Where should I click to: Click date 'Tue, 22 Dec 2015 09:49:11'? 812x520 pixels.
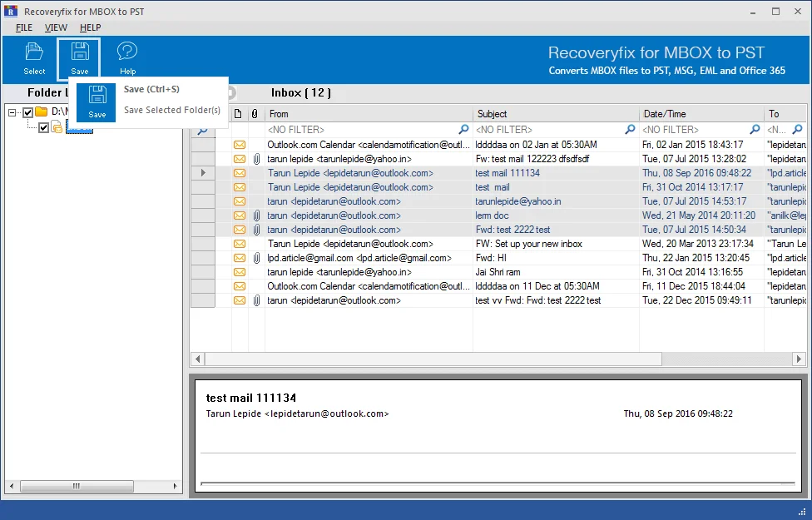[x=696, y=300]
